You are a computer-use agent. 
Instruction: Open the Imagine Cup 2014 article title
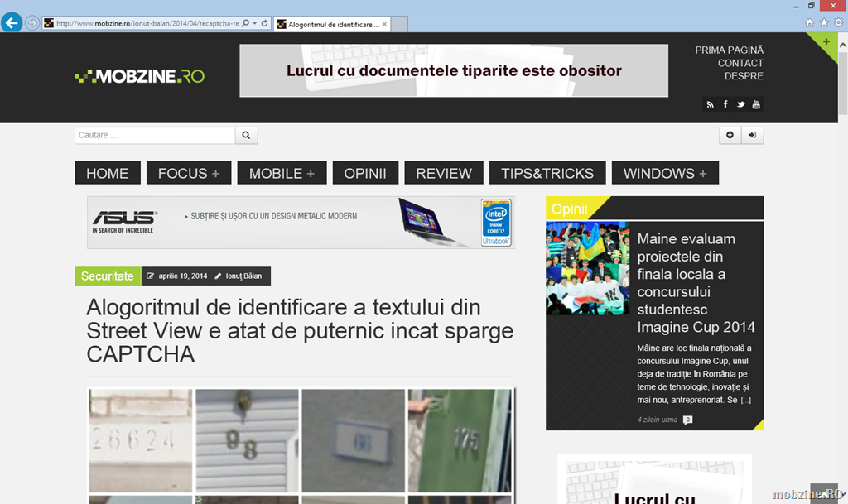pyautogui.click(x=696, y=282)
